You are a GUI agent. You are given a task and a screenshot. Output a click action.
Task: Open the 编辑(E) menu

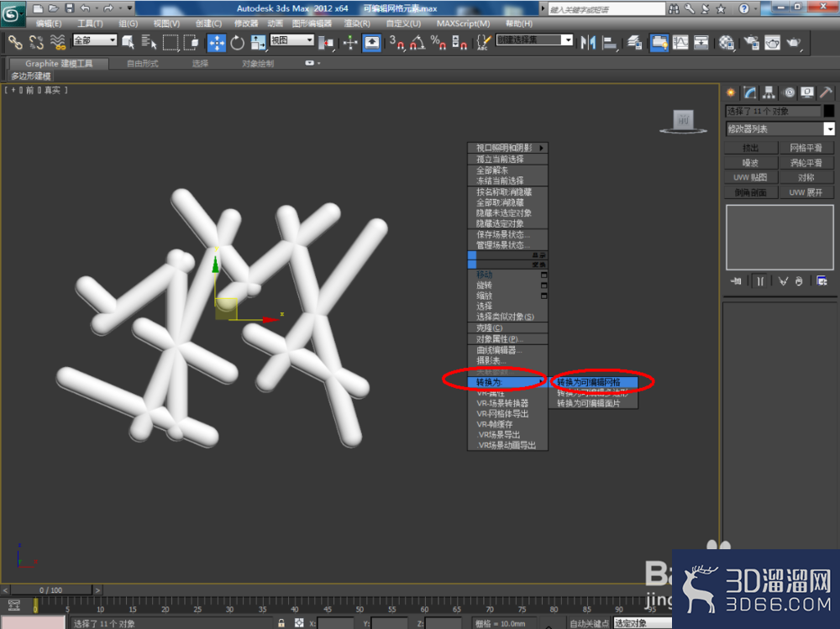49,24
